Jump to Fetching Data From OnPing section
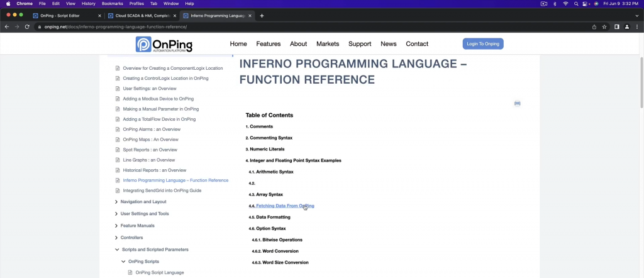This screenshot has width=644, height=278. pos(285,206)
